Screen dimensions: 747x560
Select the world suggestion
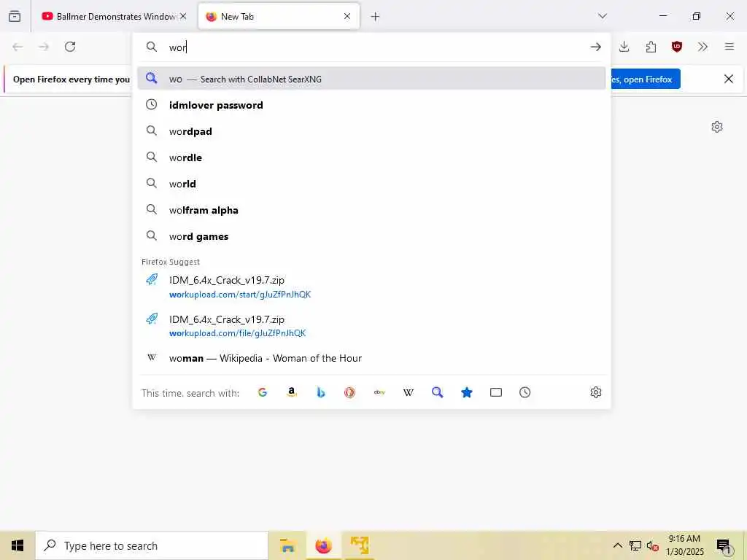pyautogui.click(x=371, y=183)
